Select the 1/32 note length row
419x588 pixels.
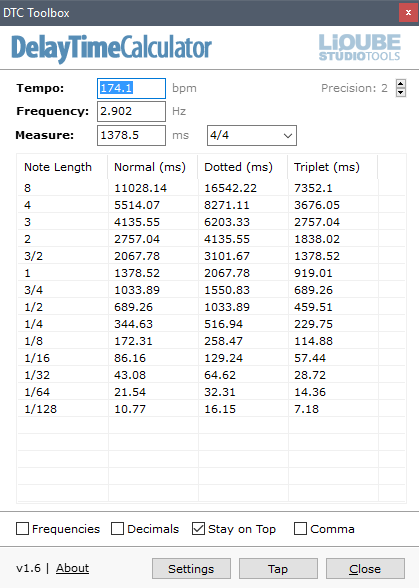[211, 375]
